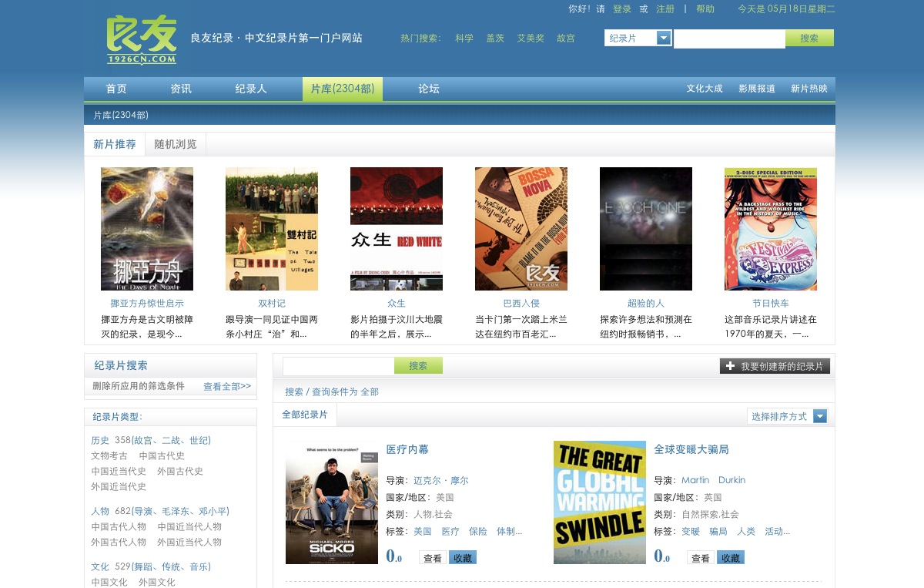Click the green 搜索 button in header
924x588 pixels.
[x=809, y=38]
